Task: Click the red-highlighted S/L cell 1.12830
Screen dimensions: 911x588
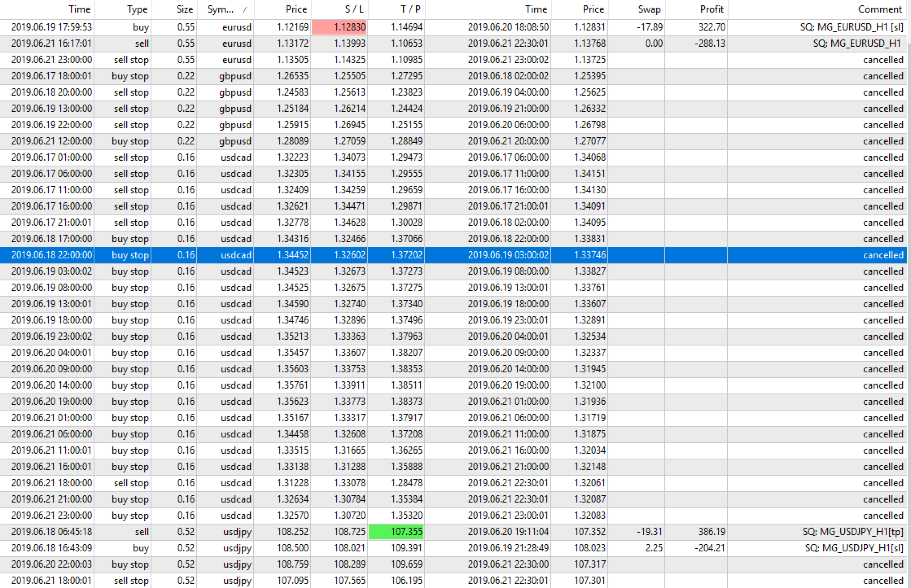Action: click(339, 27)
